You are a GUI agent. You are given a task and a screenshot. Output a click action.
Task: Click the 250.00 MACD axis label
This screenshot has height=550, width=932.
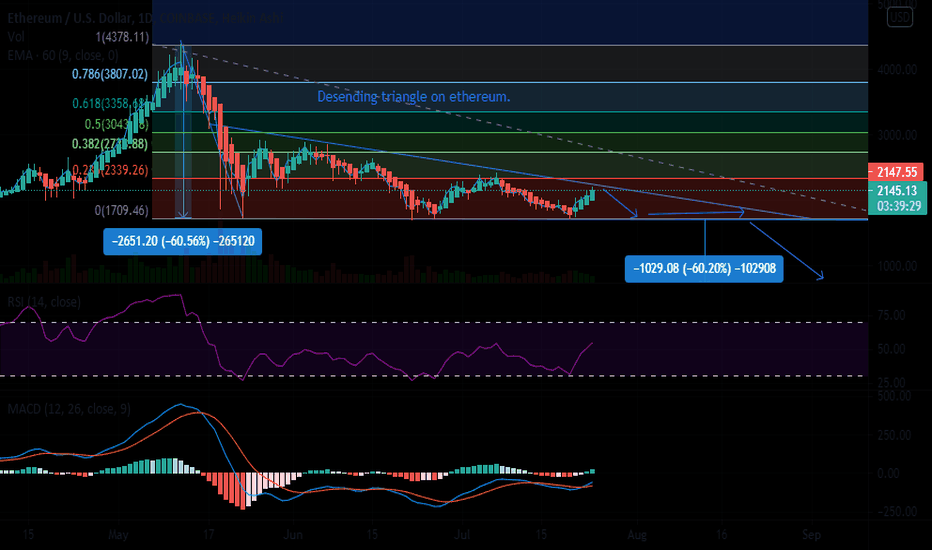pos(894,435)
